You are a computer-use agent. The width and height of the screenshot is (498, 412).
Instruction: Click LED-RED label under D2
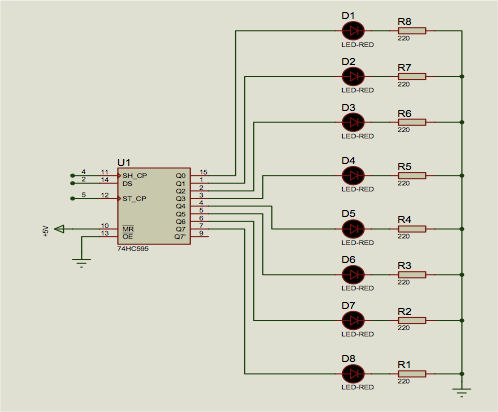pyautogui.click(x=358, y=90)
